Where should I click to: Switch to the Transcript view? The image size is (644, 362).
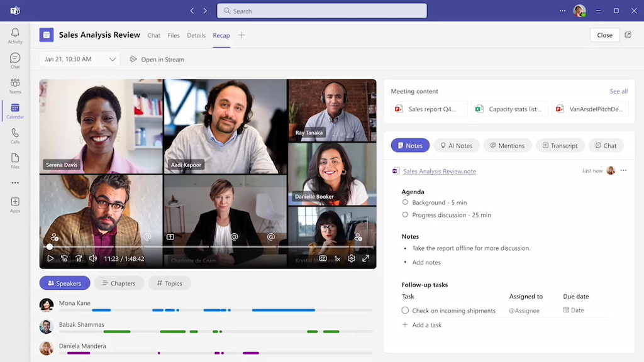point(560,145)
